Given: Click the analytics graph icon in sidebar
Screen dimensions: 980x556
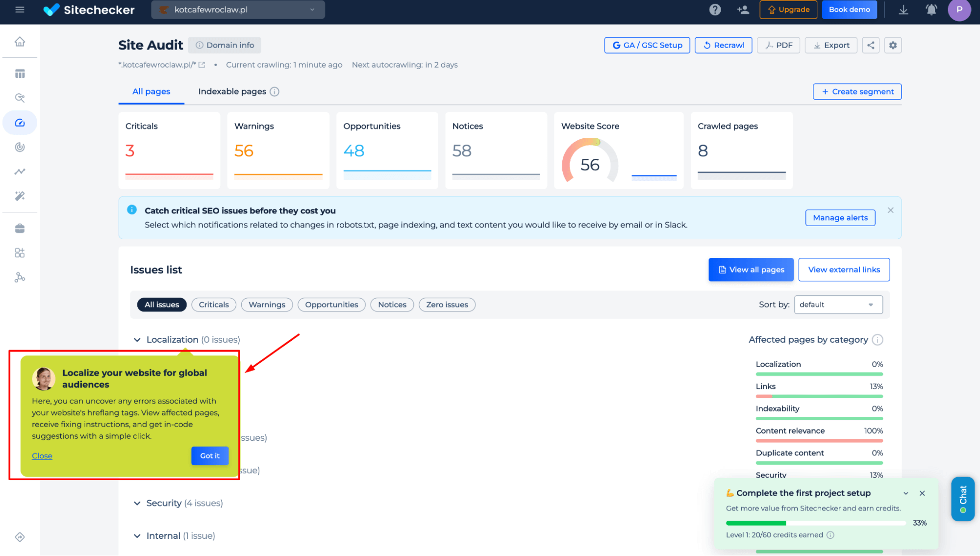Looking at the screenshot, I should [20, 171].
